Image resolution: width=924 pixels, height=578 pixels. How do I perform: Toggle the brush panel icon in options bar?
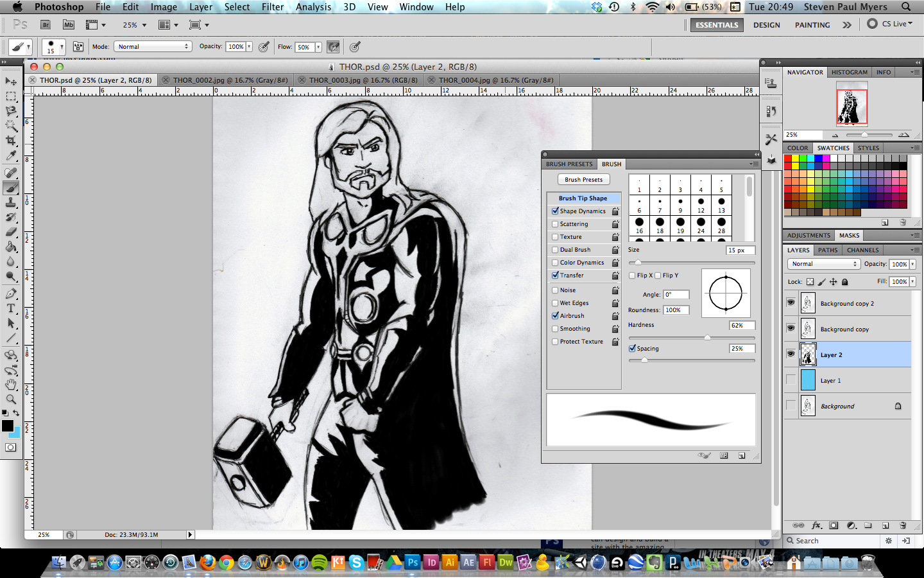(78, 46)
